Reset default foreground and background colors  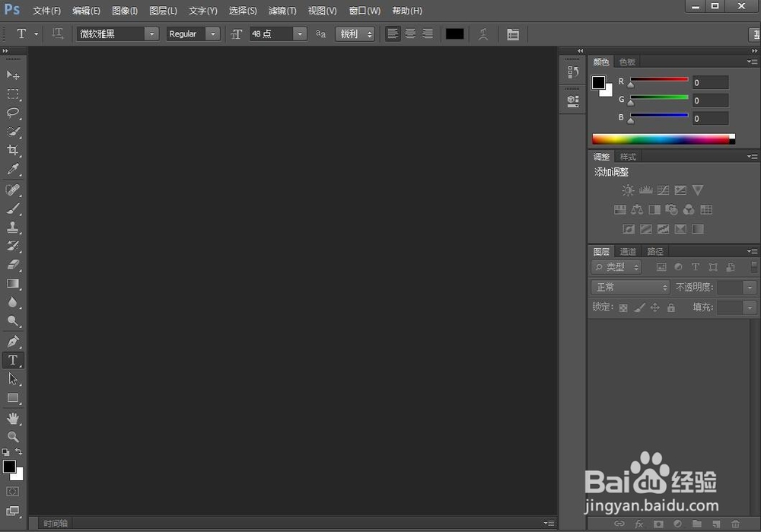tap(6, 452)
